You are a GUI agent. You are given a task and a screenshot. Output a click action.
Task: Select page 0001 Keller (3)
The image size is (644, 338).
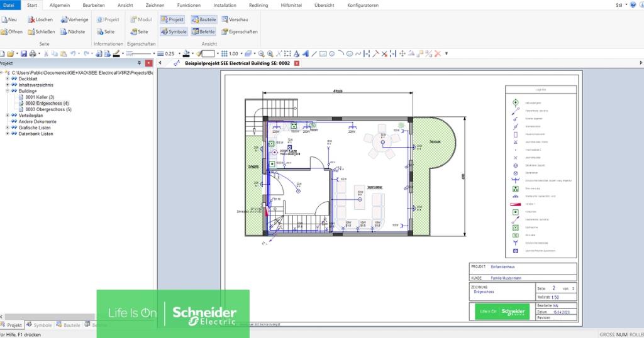pos(40,97)
